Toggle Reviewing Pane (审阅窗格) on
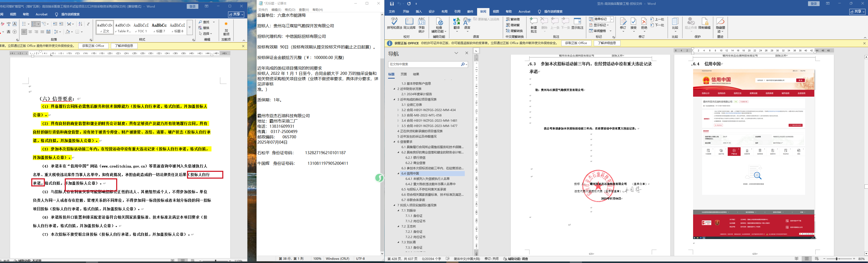 click(x=597, y=31)
